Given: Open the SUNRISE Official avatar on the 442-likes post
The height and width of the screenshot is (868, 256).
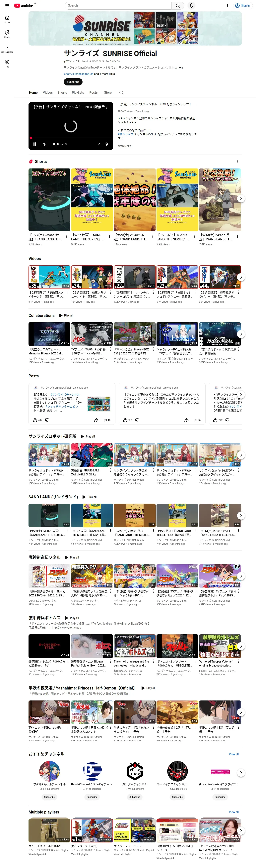Looking at the screenshot, I should pyautogui.click(x=36, y=388).
